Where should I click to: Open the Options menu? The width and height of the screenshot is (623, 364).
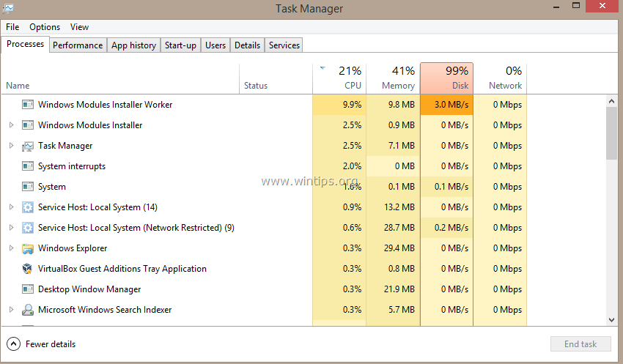45,27
